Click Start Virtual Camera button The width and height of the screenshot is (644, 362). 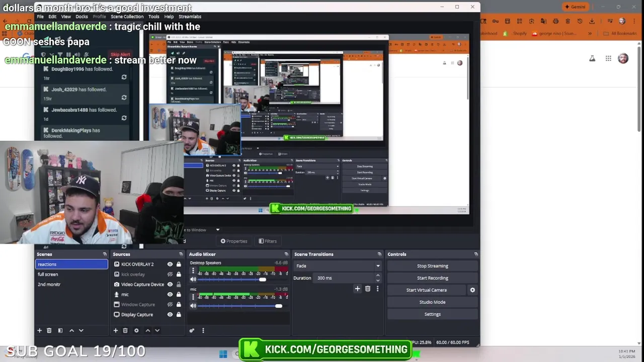tap(426, 290)
